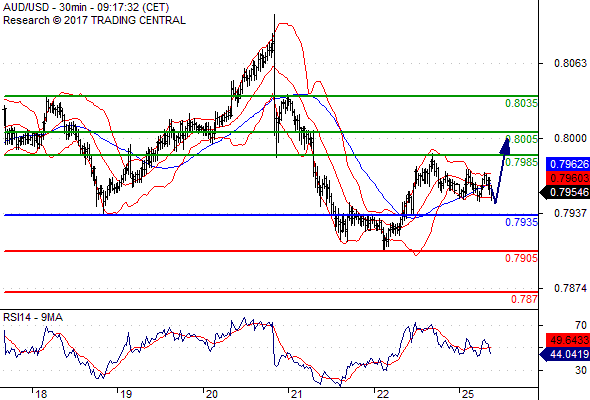The width and height of the screenshot is (590, 400).
Task: Click the blue 0.7935 pivot level label
Action: [x=521, y=222]
